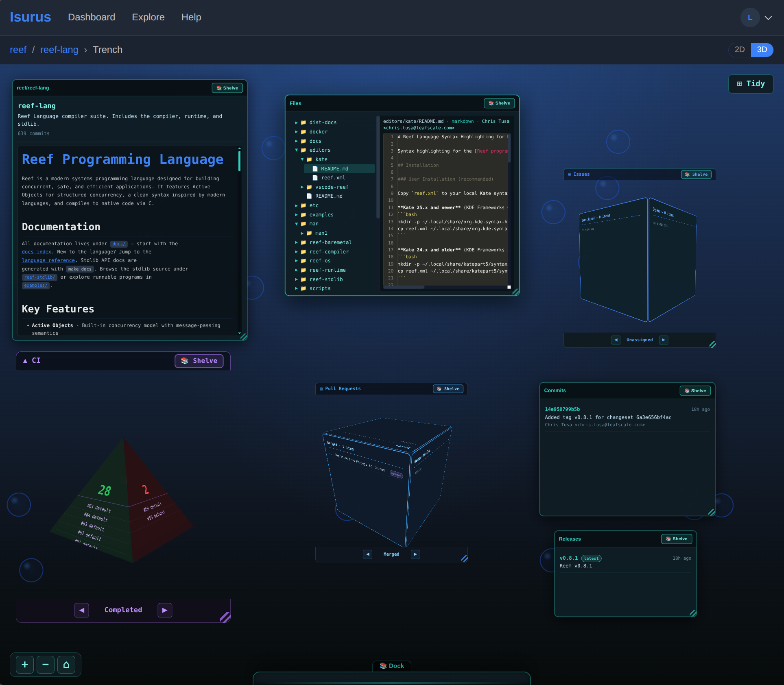Click resize handle of Pull Requests panel

(464, 559)
